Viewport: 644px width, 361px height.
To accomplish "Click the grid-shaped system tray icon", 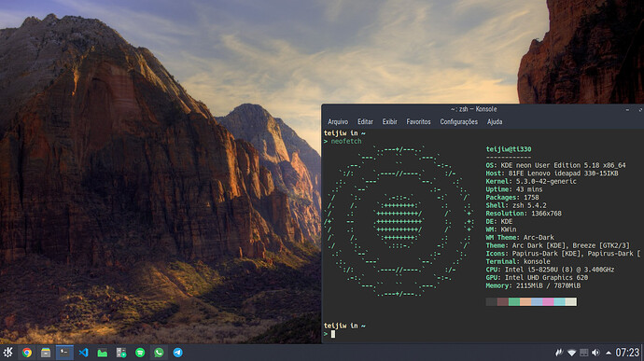I will tap(583, 353).
